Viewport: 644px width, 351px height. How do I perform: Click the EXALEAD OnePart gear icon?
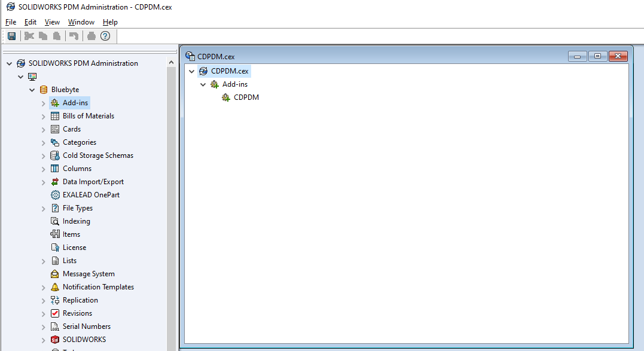55,195
